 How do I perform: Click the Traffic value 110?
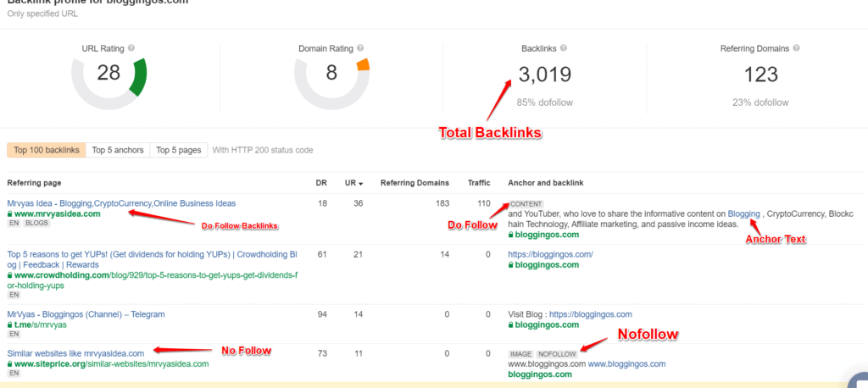point(484,203)
